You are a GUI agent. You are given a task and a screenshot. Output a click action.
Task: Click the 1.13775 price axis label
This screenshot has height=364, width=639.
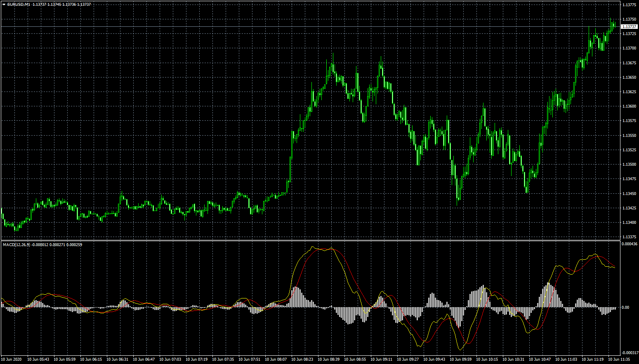pyautogui.click(x=629, y=5)
